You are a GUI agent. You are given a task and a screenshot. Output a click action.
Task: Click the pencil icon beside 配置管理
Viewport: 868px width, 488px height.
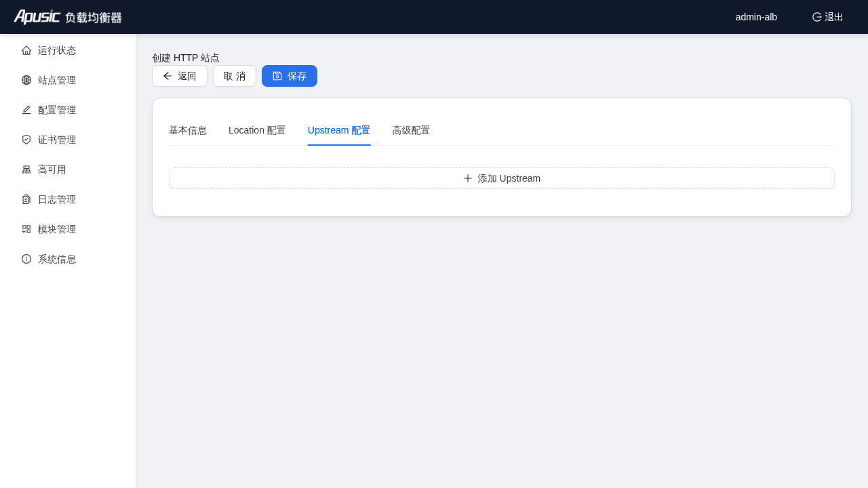26,110
